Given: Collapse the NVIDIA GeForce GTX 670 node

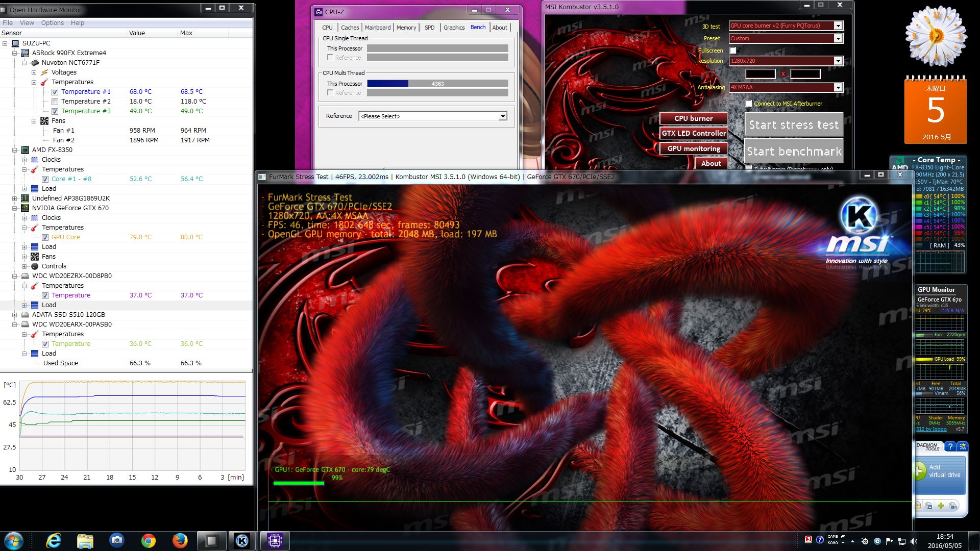Looking at the screenshot, I should click(x=15, y=208).
